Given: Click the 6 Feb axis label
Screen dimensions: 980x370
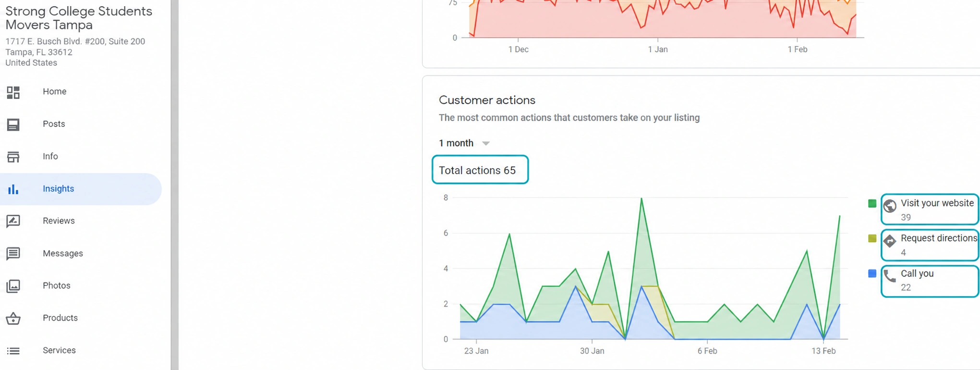Looking at the screenshot, I should [x=707, y=351].
